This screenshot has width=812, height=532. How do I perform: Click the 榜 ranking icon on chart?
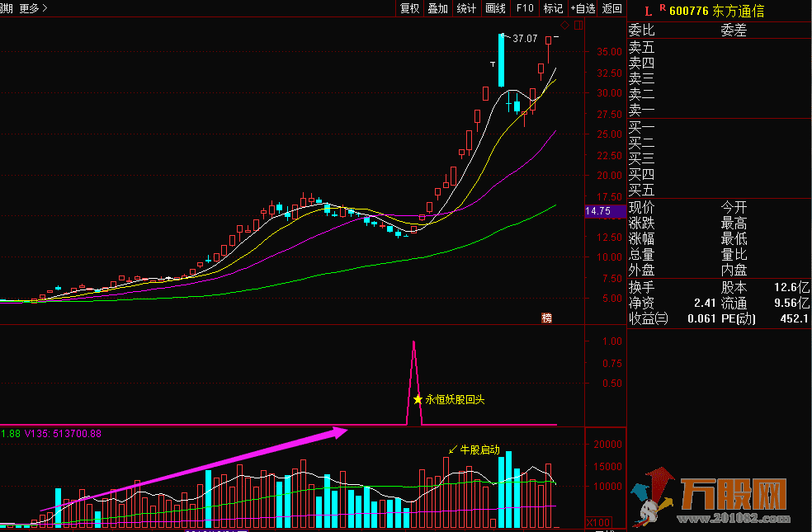point(546,318)
